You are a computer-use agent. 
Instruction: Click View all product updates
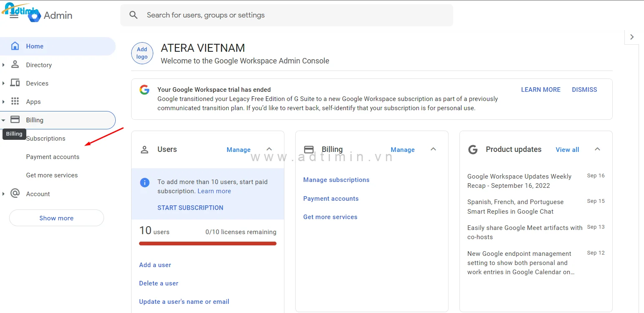[567, 150]
